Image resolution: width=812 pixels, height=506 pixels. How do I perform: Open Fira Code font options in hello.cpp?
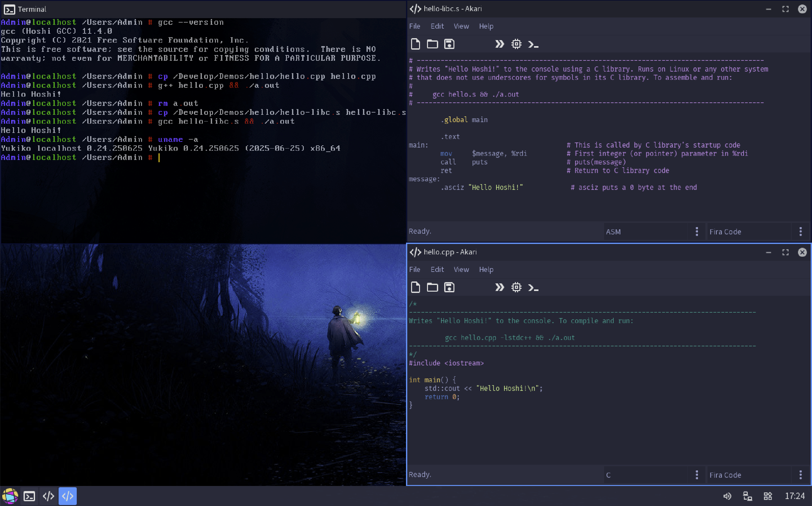point(801,475)
